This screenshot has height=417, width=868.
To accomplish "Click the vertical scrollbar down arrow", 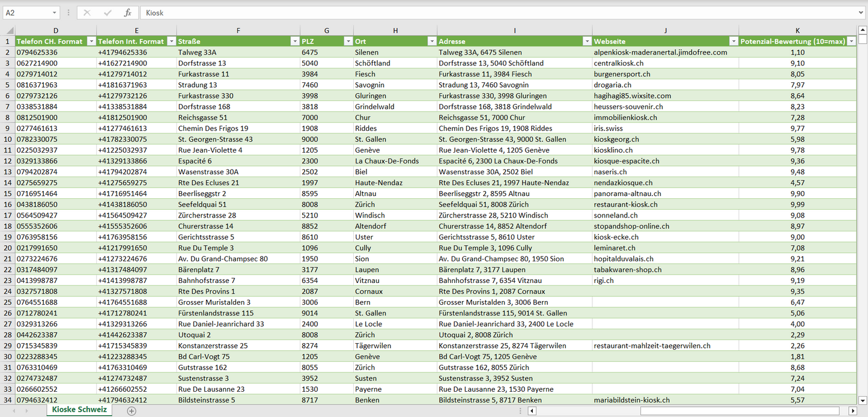I will click(863, 400).
